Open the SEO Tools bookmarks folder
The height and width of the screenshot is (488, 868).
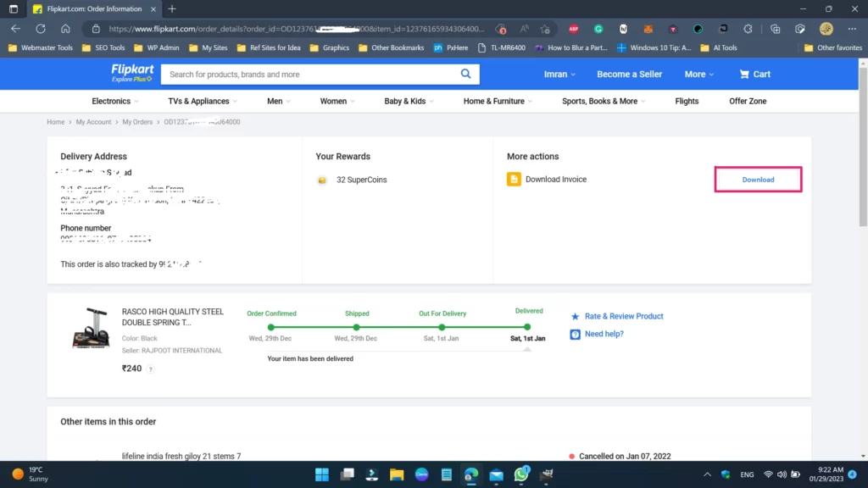(103, 47)
